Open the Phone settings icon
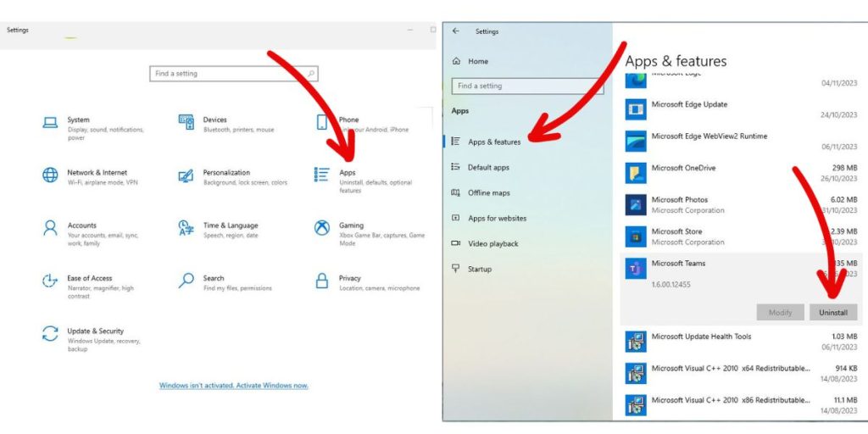This screenshot has height=434, width=868. coord(321,122)
